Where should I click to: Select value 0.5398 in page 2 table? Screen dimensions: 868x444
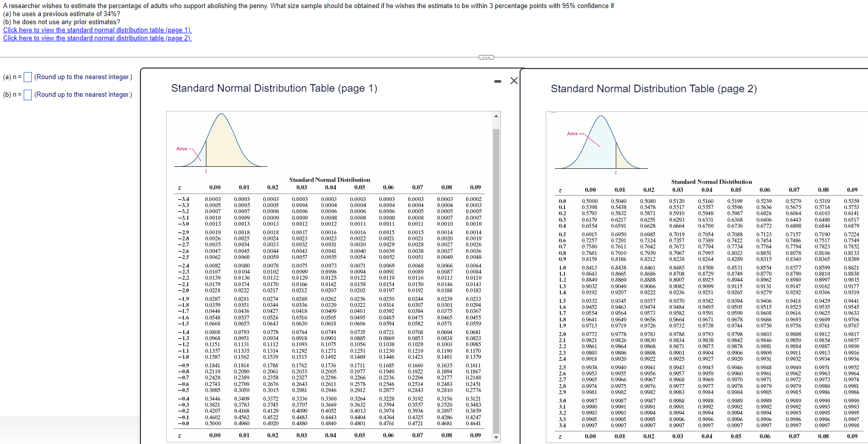pyautogui.click(x=590, y=207)
